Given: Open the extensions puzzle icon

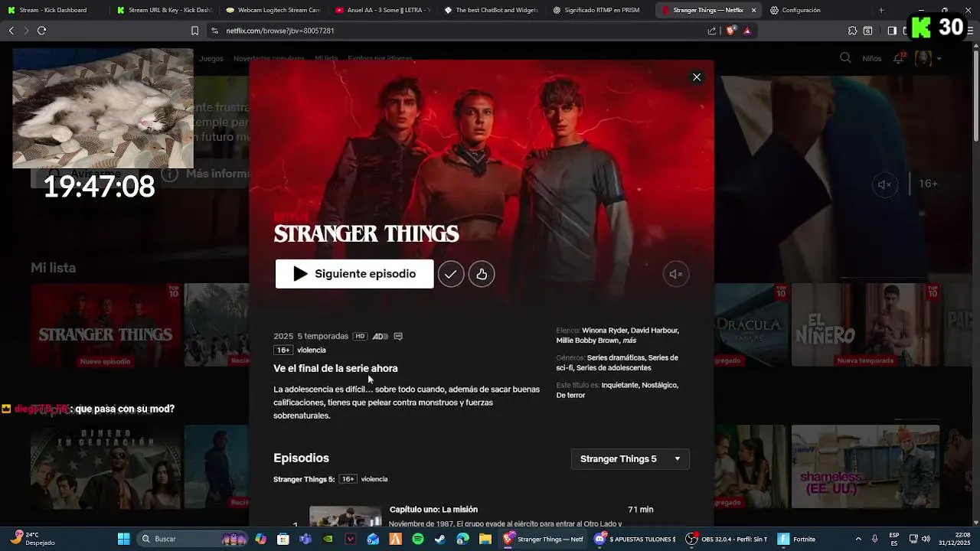Looking at the screenshot, I should [852, 31].
